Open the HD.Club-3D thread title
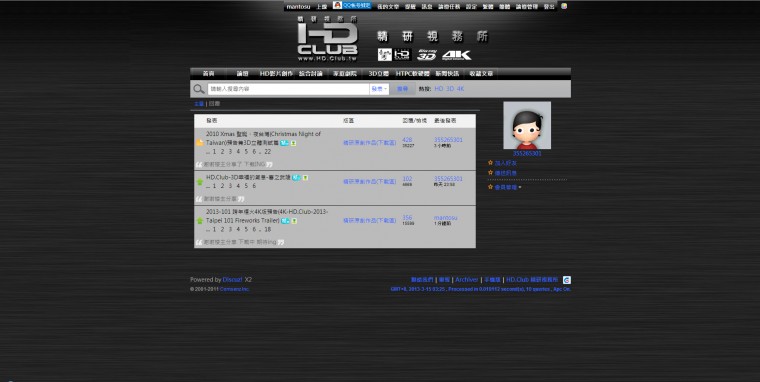This screenshot has height=382, width=760. pyautogui.click(x=248, y=177)
